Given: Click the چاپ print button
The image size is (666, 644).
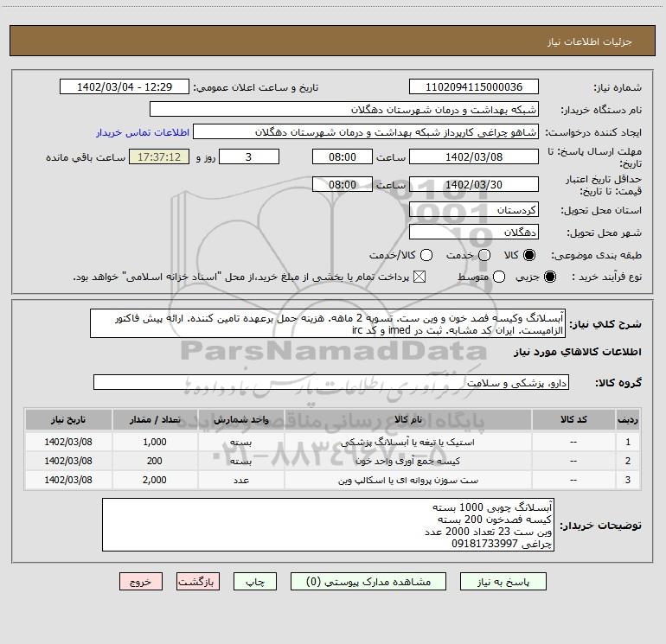Looking at the screenshot, I should (255, 582).
